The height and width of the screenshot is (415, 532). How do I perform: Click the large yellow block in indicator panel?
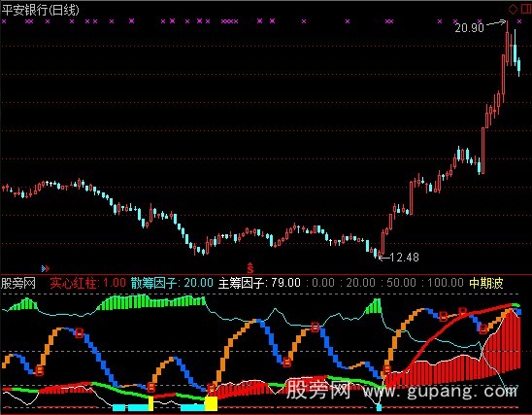click(x=211, y=403)
